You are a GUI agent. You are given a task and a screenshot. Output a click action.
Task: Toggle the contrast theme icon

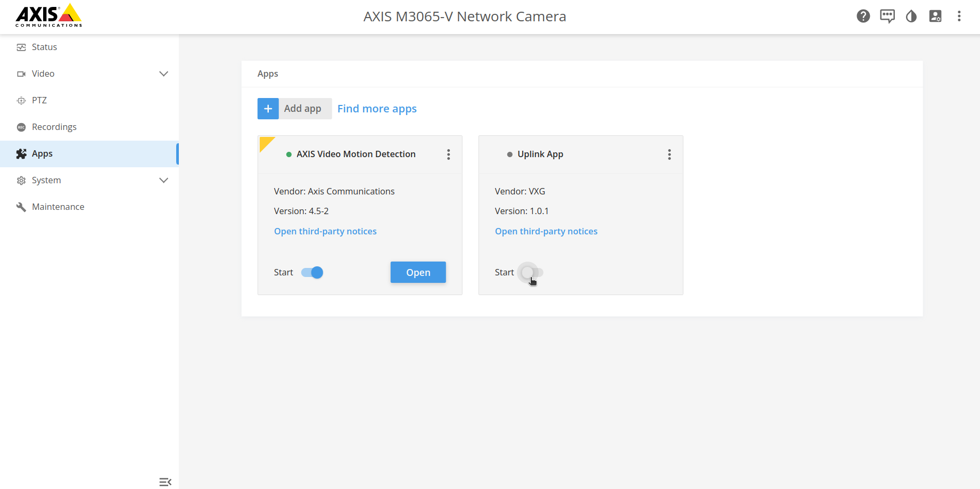click(911, 17)
